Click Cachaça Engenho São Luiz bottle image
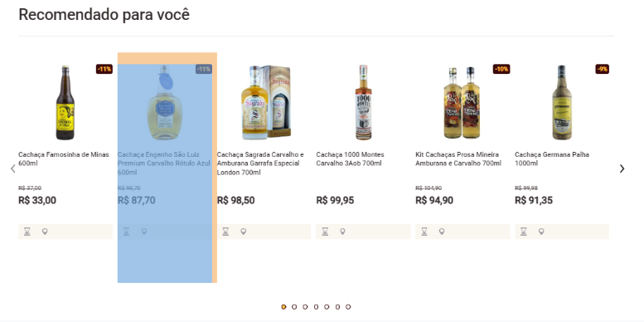 pyautogui.click(x=164, y=102)
